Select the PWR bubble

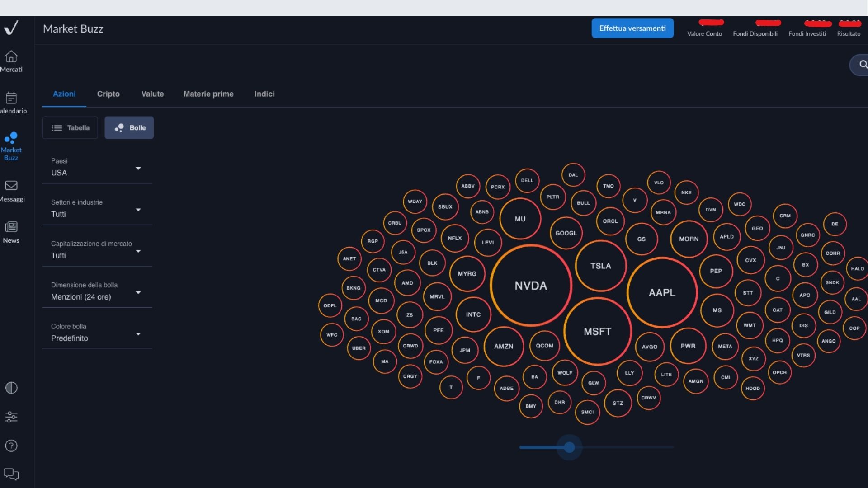click(x=688, y=346)
